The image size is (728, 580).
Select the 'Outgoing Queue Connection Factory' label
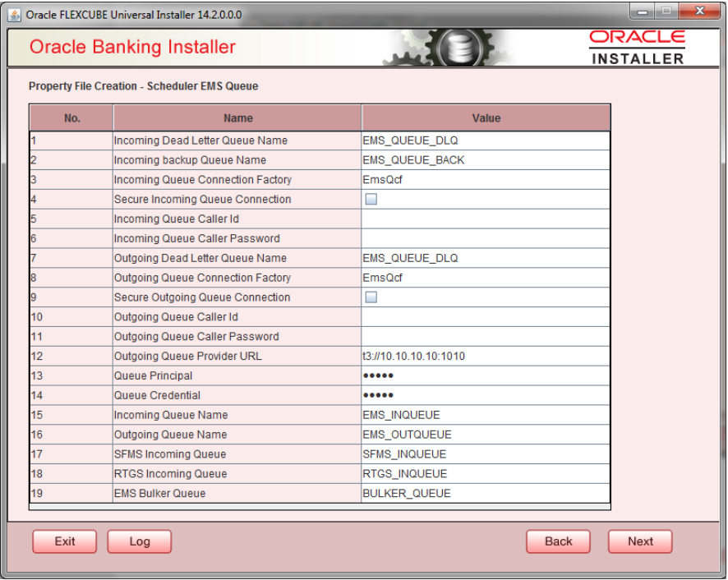click(202, 278)
